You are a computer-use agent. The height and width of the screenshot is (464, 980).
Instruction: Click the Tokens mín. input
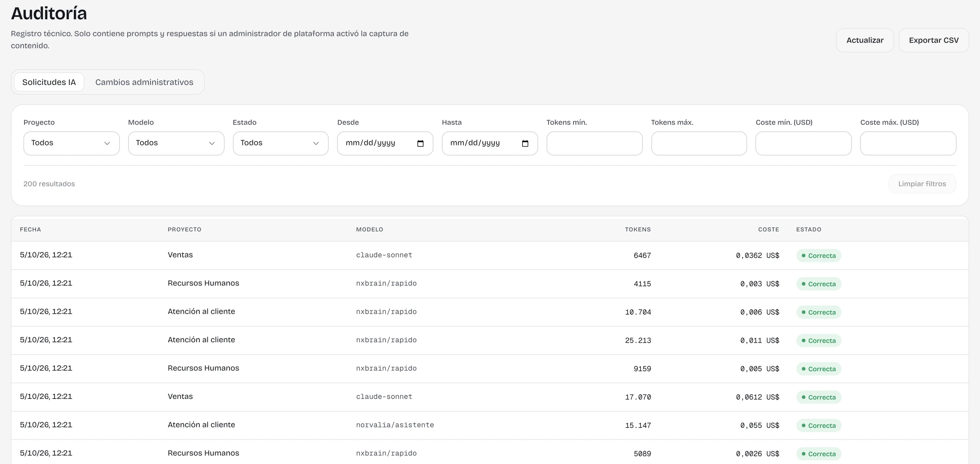(594, 143)
